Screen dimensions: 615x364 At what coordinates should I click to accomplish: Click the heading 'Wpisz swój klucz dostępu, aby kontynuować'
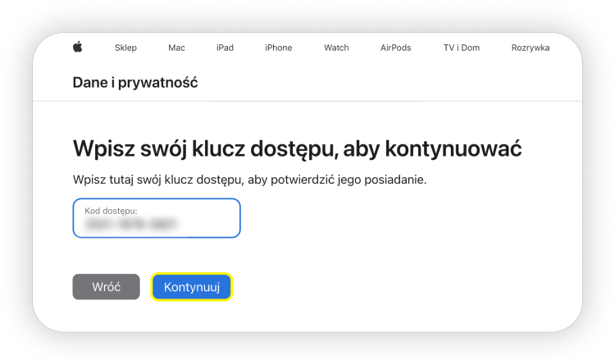coord(298,149)
